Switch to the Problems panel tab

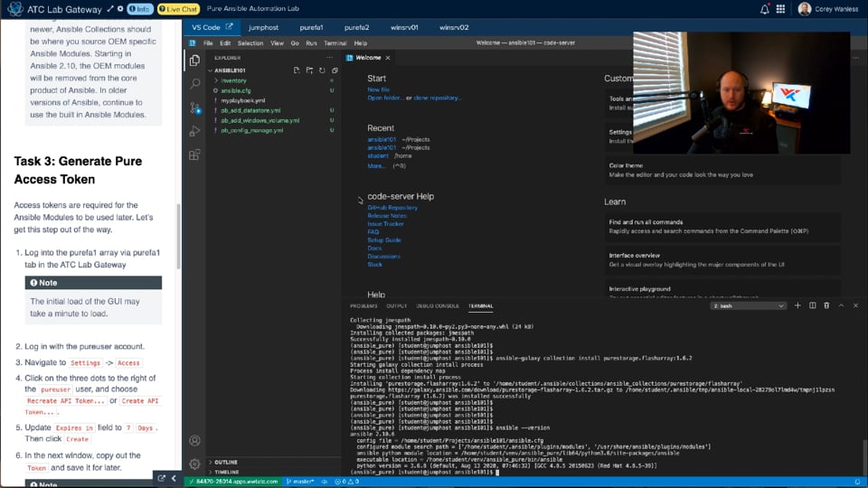coord(363,306)
